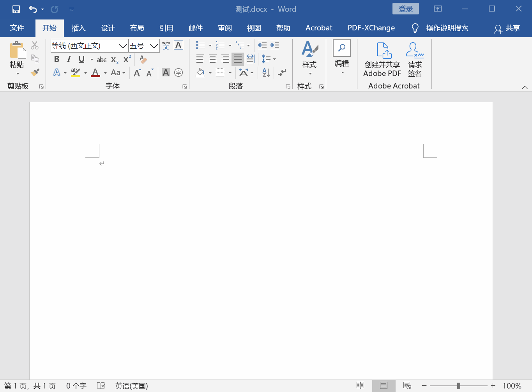Click the character border icon
This screenshot has width=532, height=392.
click(x=179, y=45)
